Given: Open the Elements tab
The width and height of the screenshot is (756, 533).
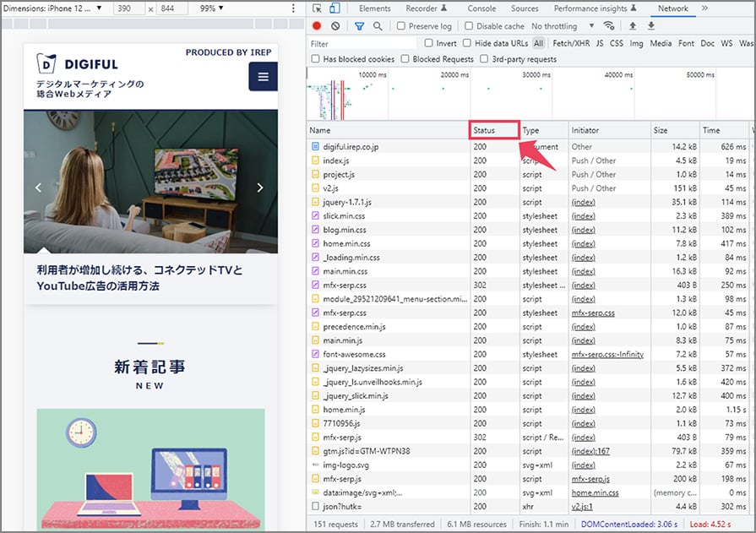Looking at the screenshot, I should [x=374, y=8].
